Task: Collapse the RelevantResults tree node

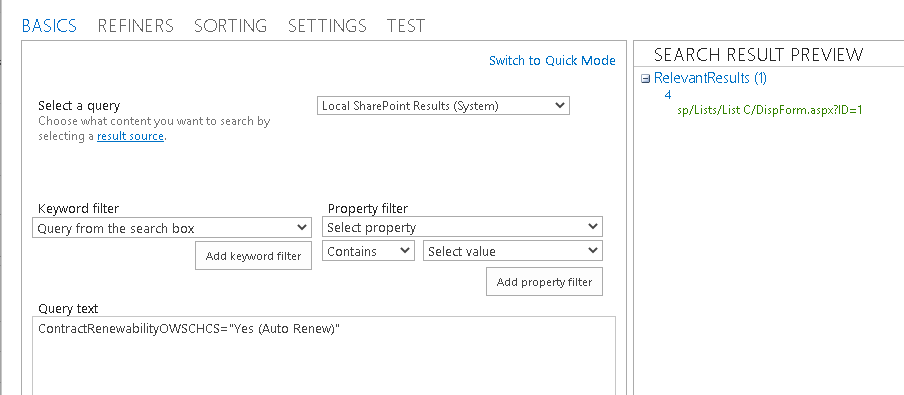Action: tap(646, 79)
